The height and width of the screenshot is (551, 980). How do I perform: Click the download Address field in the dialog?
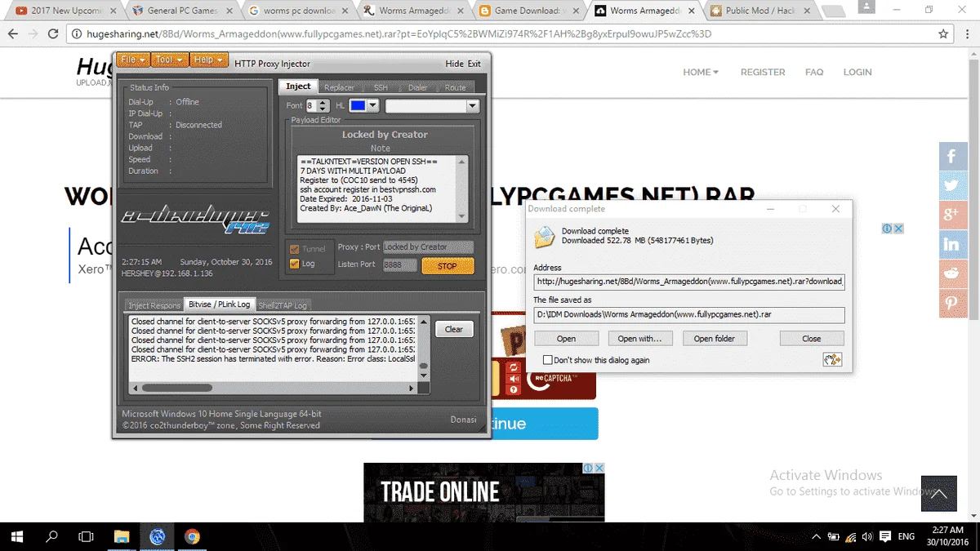[x=689, y=282]
